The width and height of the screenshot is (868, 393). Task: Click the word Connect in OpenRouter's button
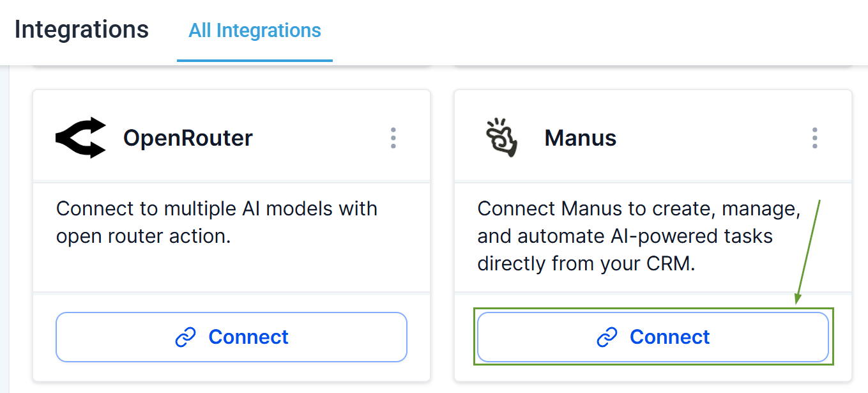(x=248, y=337)
